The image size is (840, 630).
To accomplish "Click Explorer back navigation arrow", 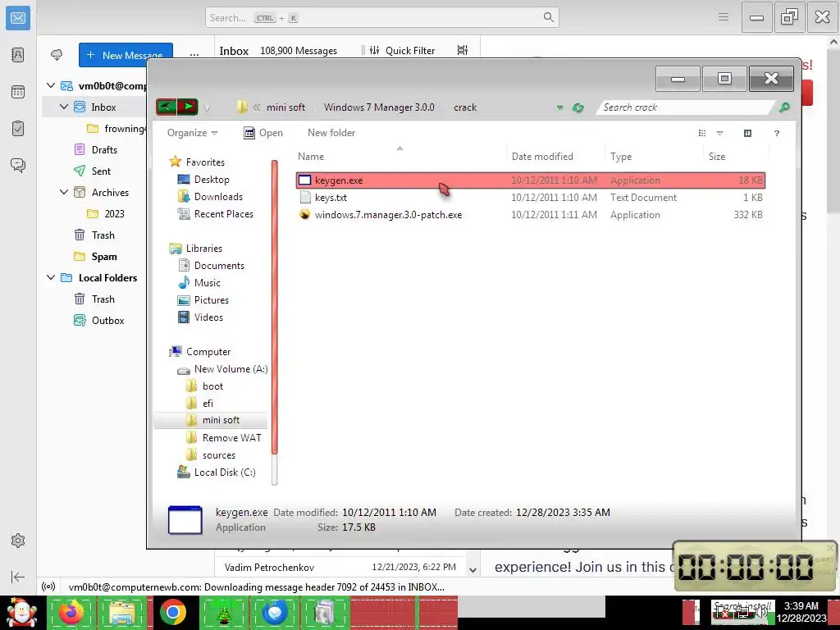I will 166,107.
